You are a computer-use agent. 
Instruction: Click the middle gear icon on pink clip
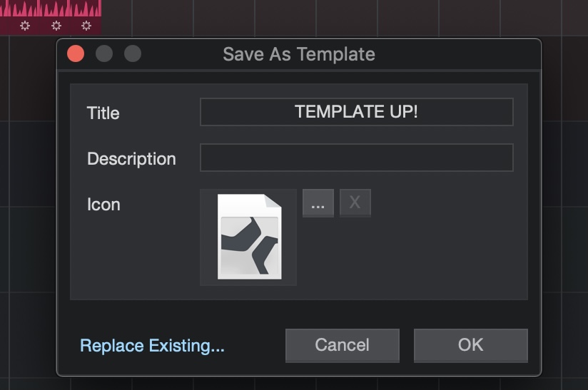56,26
